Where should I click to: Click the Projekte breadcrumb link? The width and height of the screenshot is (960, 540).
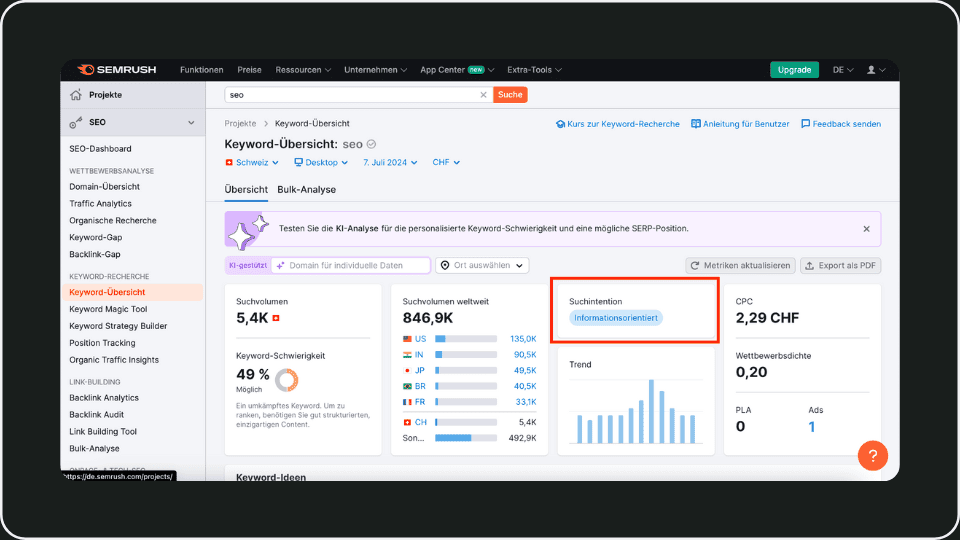coord(240,124)
